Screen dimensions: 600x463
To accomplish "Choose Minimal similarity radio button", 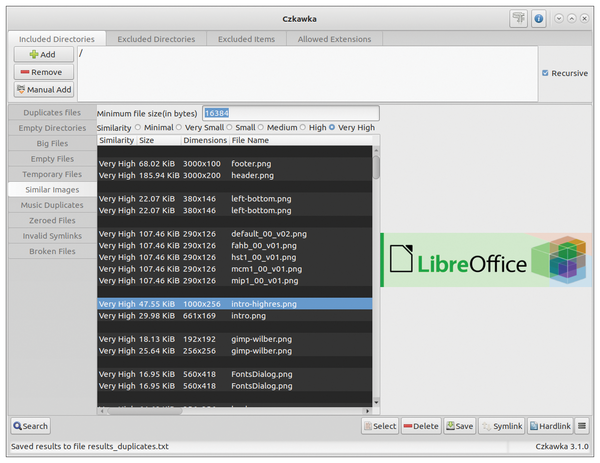I will pos(138,127).
